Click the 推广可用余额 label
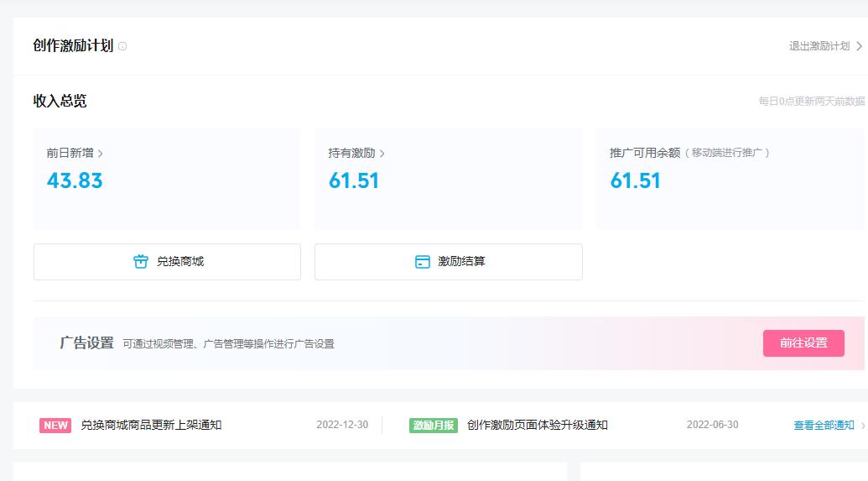This screenshot has height=481, width=868. click(x=645, y=153)
